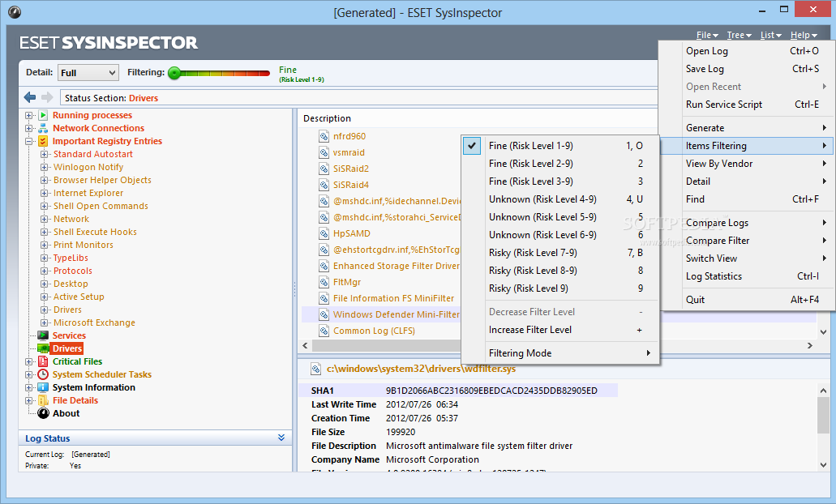Click the SHA1 value row
Viewport: 836px width, 504px height.
[458, 391]
